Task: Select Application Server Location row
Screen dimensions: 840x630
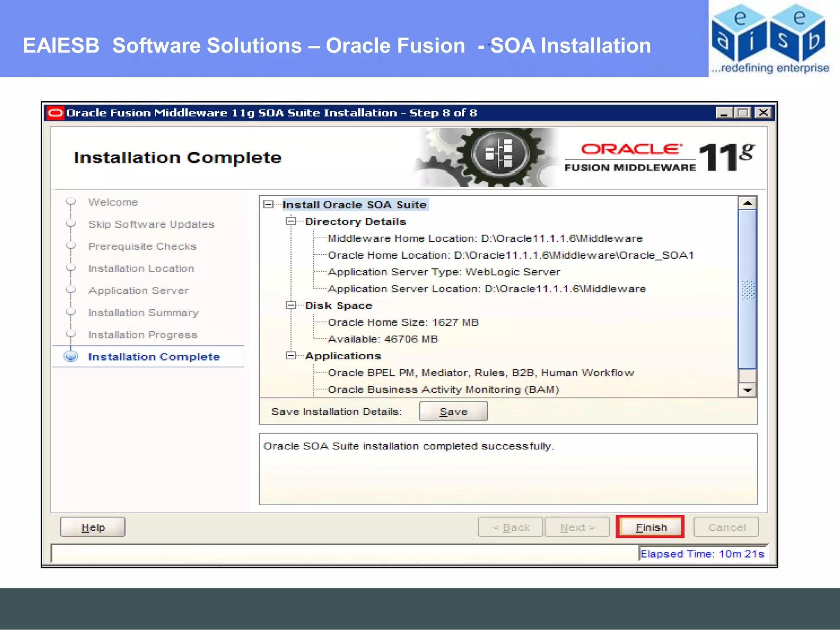Action: [x=487, y=289]
